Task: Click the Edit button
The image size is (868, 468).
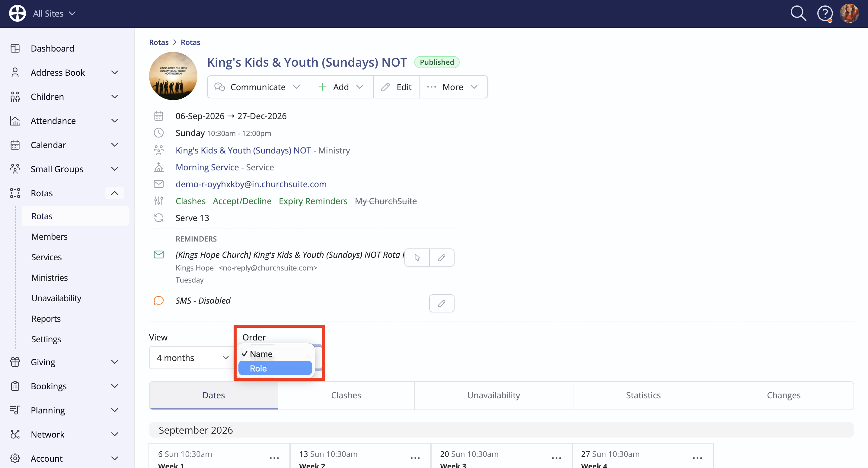Action: (x=396, y=87)
